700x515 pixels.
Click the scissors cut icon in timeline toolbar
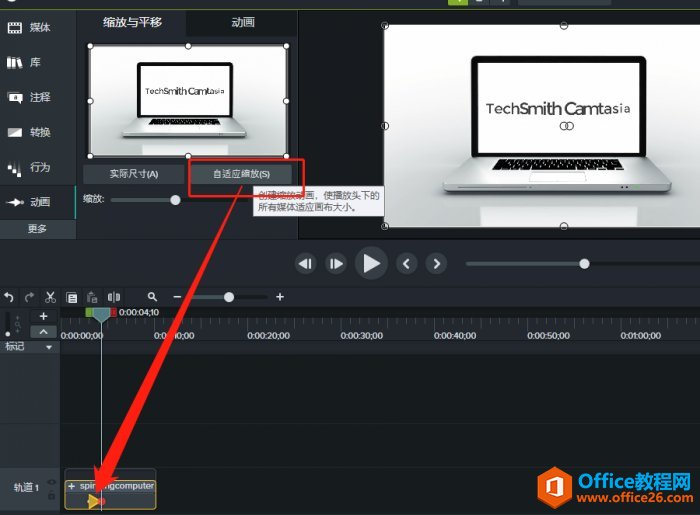(x=50, y=297)
